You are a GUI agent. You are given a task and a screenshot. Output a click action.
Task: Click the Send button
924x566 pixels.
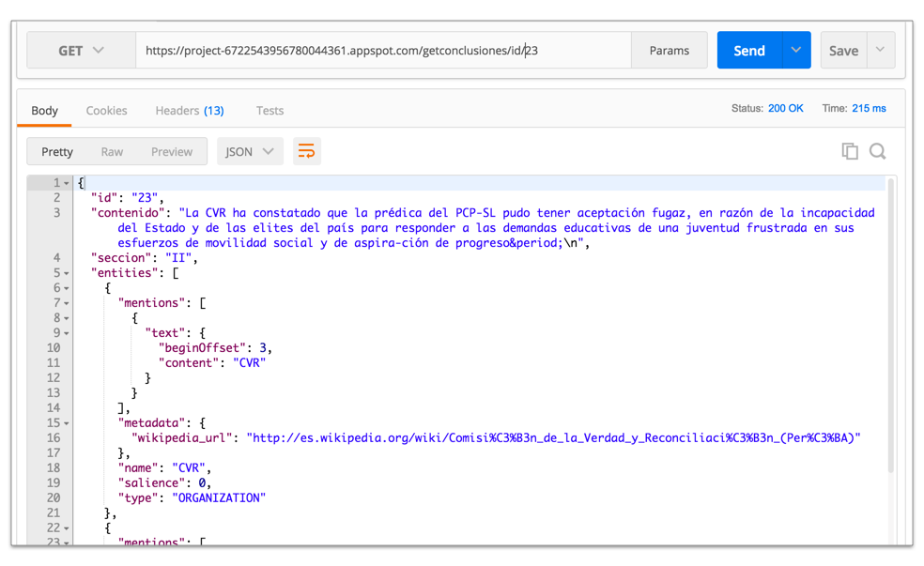tap(749, 51)
